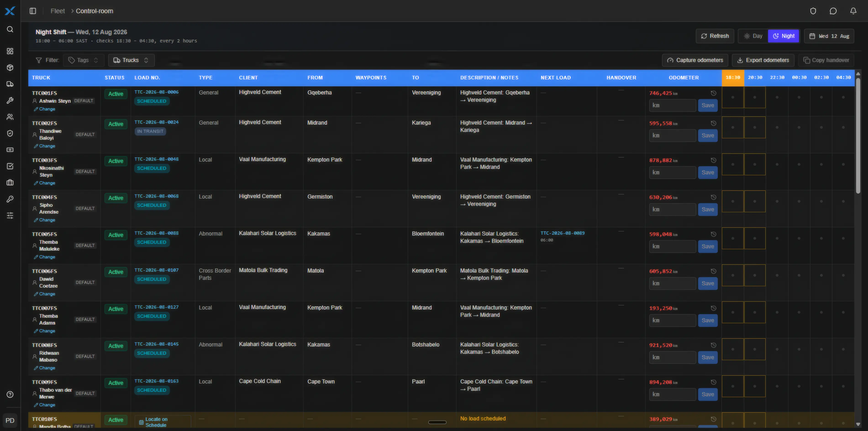The width and height of the screenshot is (868, 431).
Task: Mark 18:30 check for TTC004FS
Action: (733, 202)
